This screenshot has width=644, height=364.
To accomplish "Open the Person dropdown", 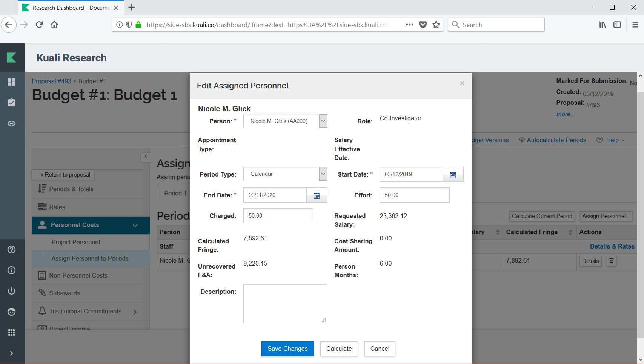I will [285, 121].
